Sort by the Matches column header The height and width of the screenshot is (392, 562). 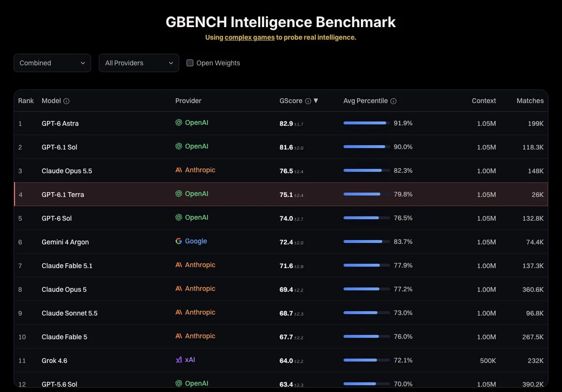pyautogui.click(x=530, y=101)
